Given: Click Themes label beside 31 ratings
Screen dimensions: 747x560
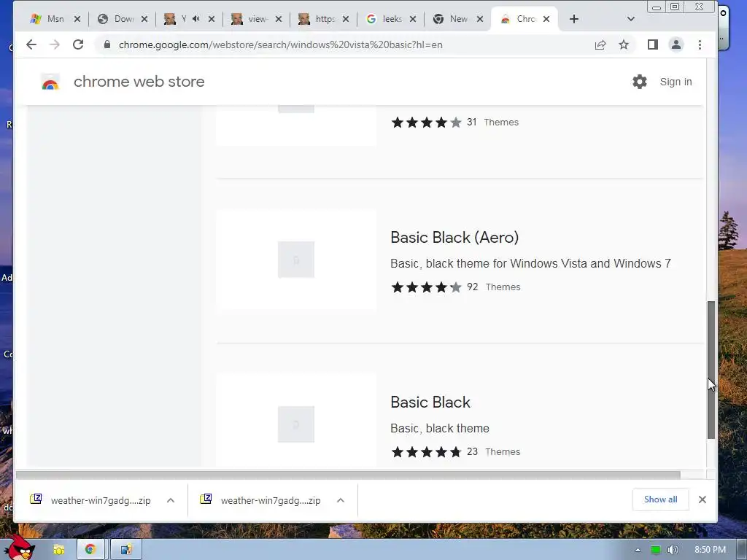Looking at the screenshot, I should [501, 122].
